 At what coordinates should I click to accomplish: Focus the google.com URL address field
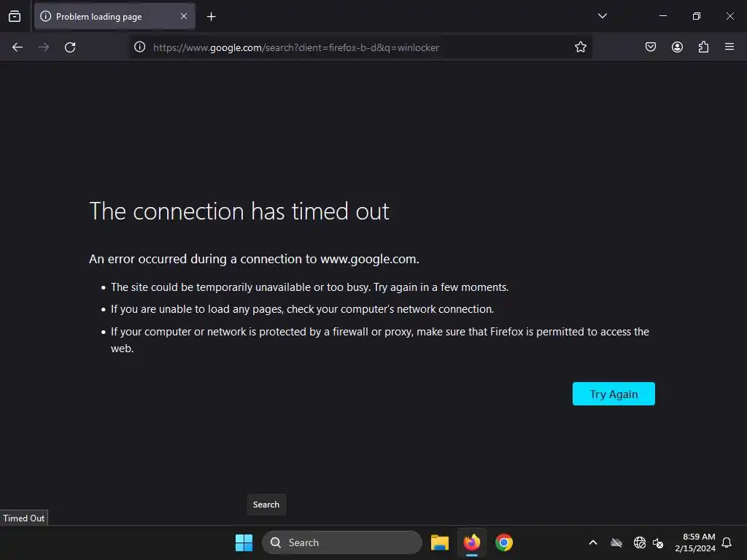point(360,47)
